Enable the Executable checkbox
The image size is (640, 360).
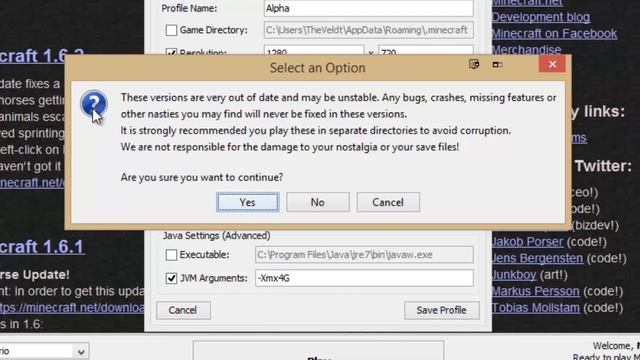pyautogui.click(x=171, y=255)
